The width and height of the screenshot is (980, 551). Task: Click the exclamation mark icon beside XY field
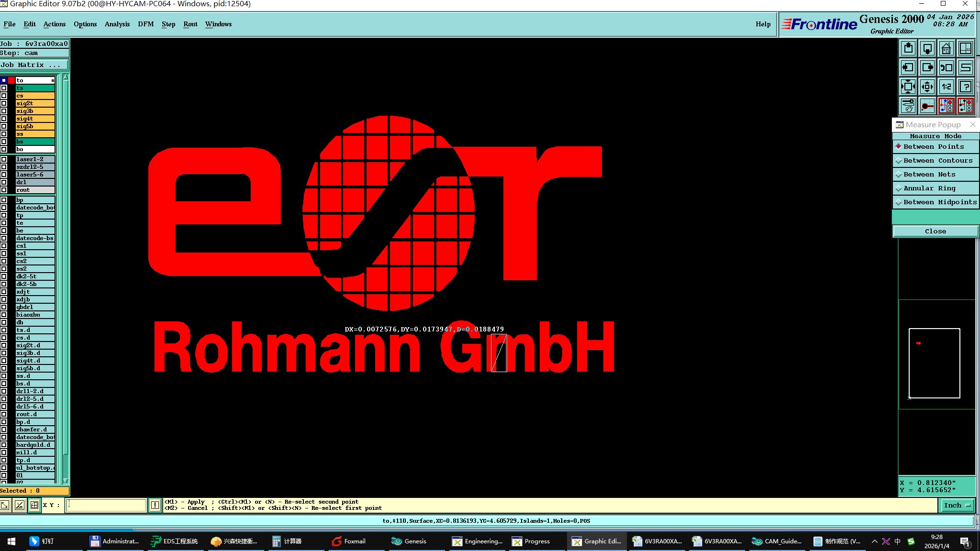pyautogui.click(x=155, y=505)
